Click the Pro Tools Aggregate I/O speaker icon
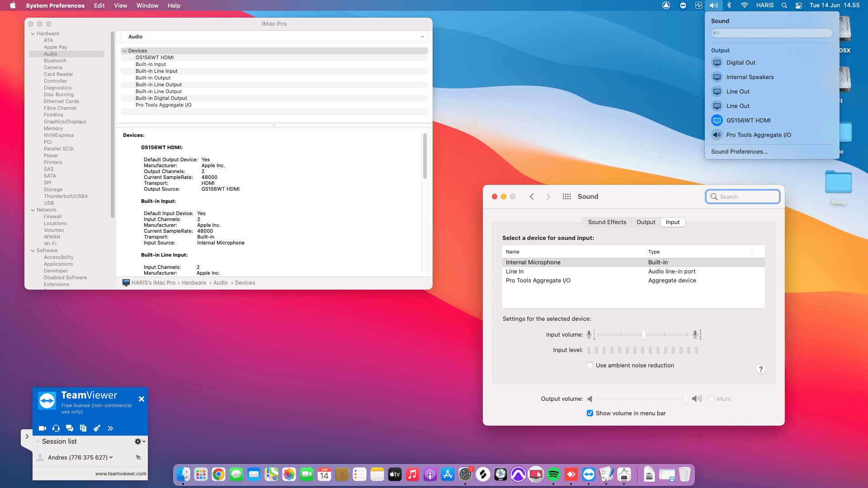 click(717, 135)
